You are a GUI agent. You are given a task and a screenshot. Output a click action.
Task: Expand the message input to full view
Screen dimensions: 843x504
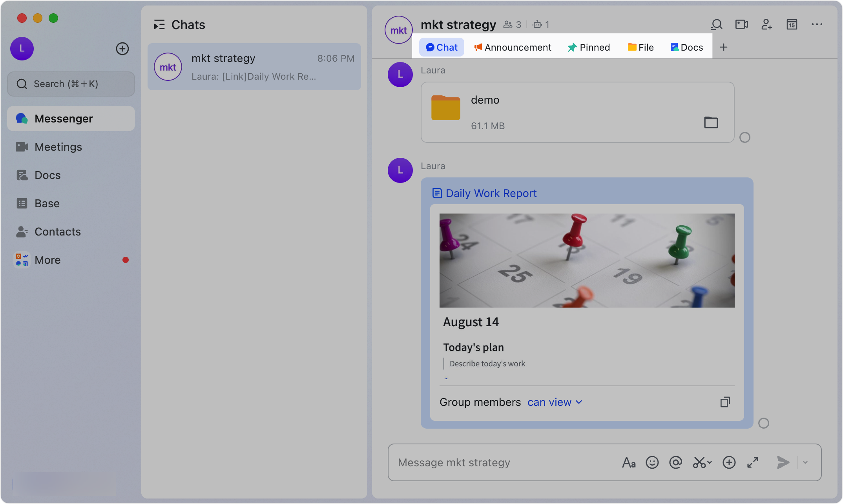[752, 462]
